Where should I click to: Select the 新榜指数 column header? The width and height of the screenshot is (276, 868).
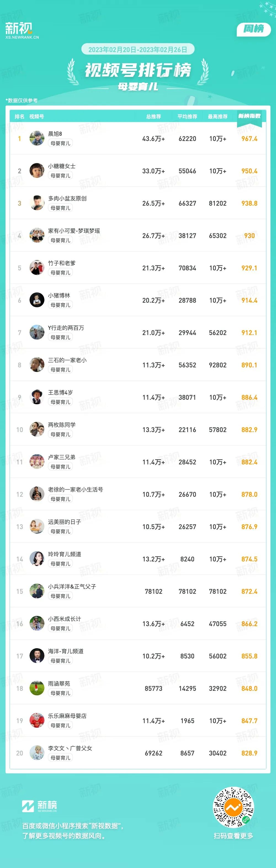click(250, 116)
